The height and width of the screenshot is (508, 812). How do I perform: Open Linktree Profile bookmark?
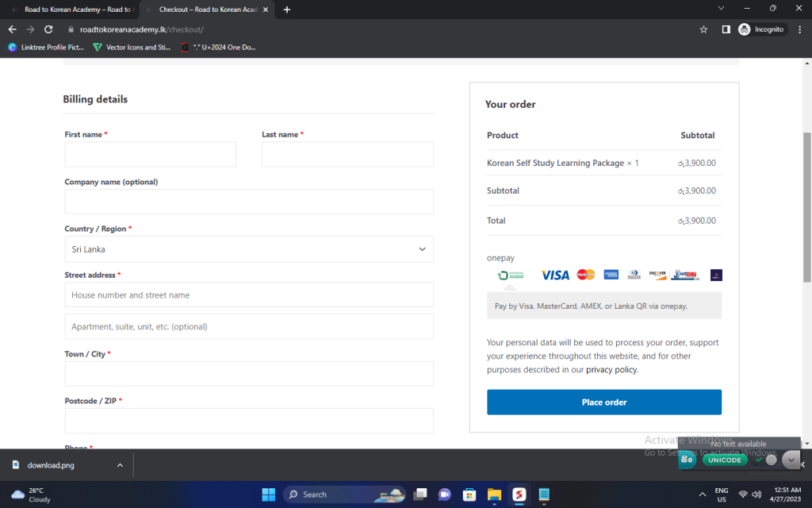(46, 47)
